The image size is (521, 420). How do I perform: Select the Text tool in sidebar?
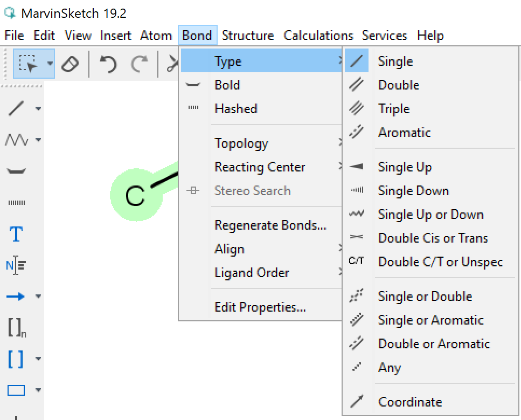[x=16, y=234]
